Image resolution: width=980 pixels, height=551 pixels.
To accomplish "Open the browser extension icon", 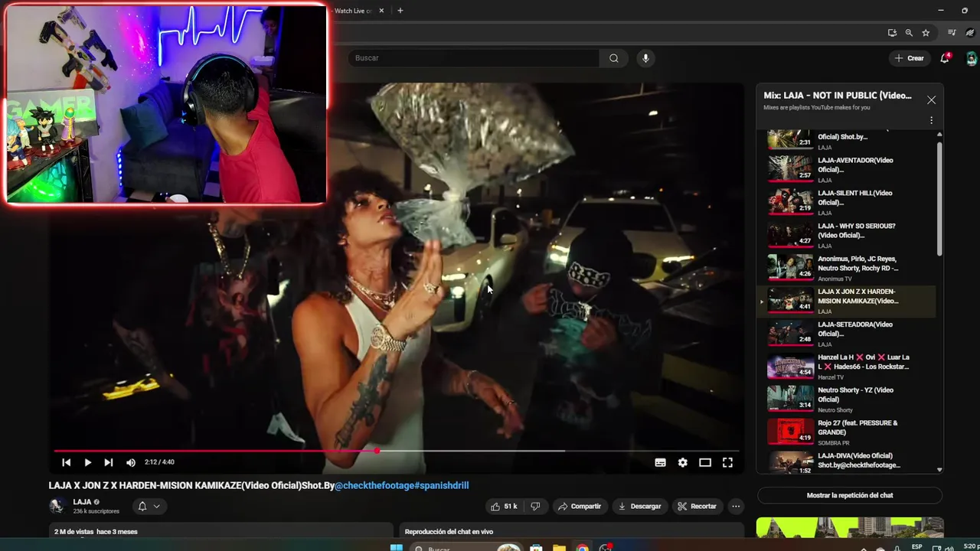I will pos(970,33).
